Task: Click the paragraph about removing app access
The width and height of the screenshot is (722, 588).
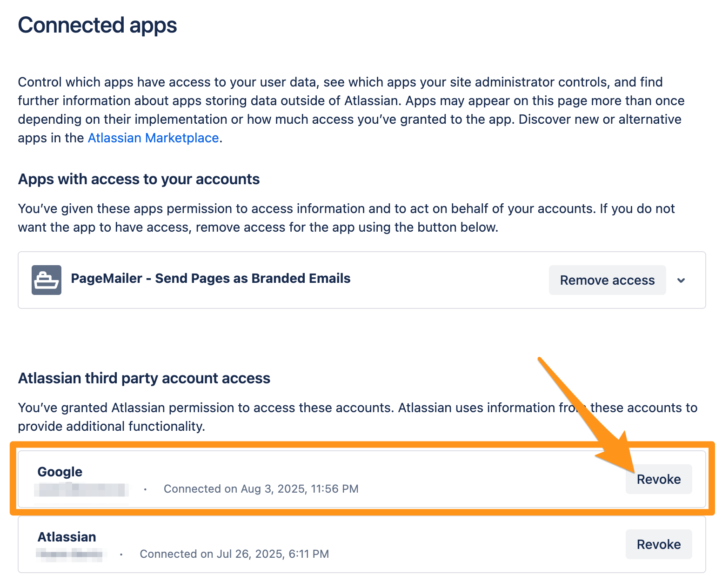Action: (346, 218)
